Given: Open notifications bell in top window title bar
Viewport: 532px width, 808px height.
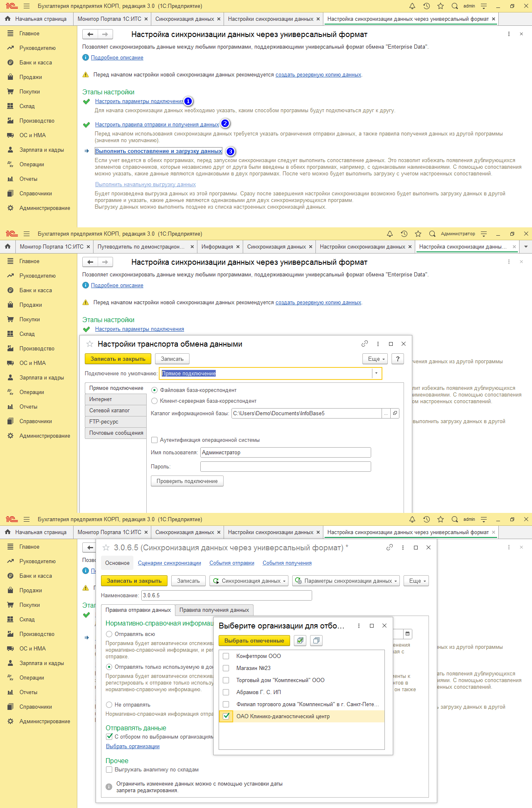Looking at the screenshot, I should tap(412, 6).
